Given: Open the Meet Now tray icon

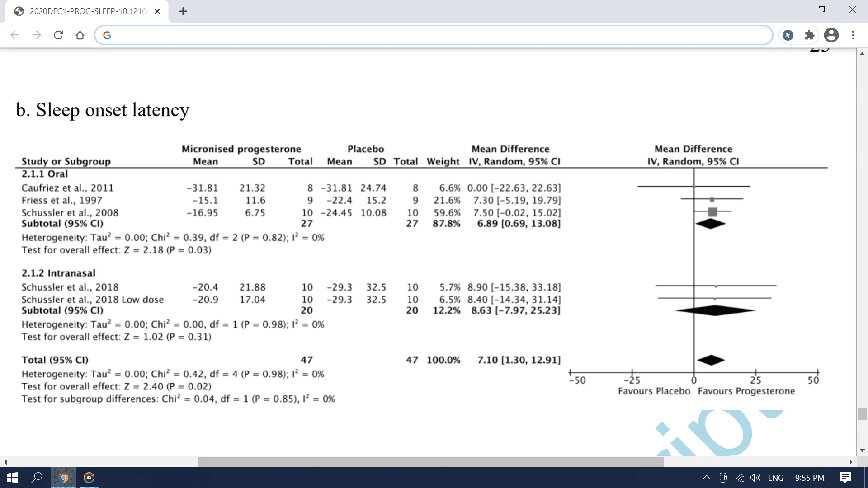Looking at the screenshot, I should pyautogui.click(x=723, y=478).
